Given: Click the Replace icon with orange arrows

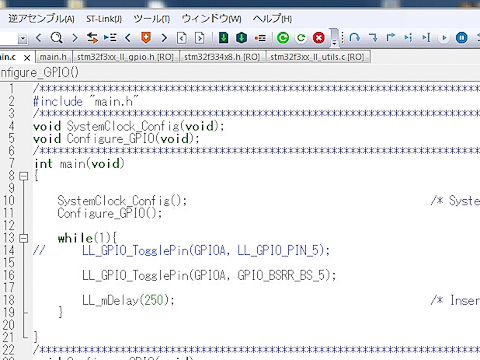Looking at the screenshot, I should click(92, 38).
